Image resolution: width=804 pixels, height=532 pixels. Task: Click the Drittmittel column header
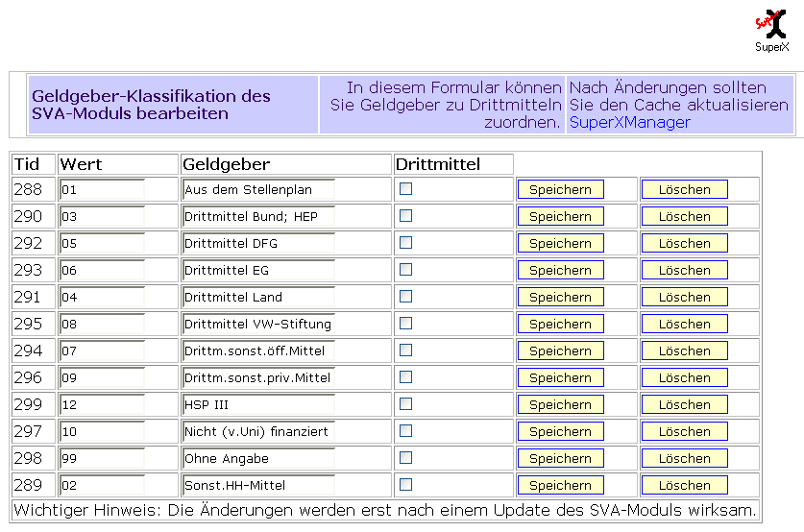438,164
